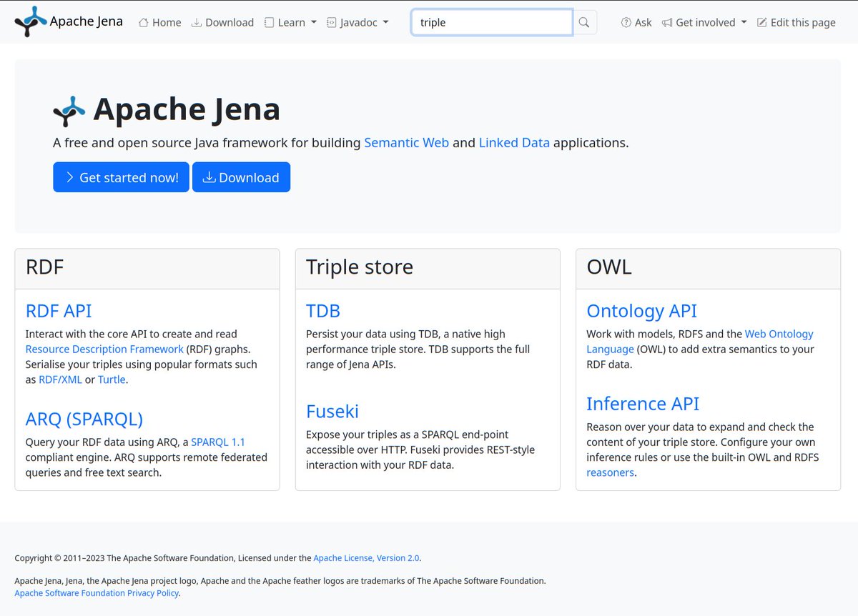Click the blue Download button

[x=241, y=177]
